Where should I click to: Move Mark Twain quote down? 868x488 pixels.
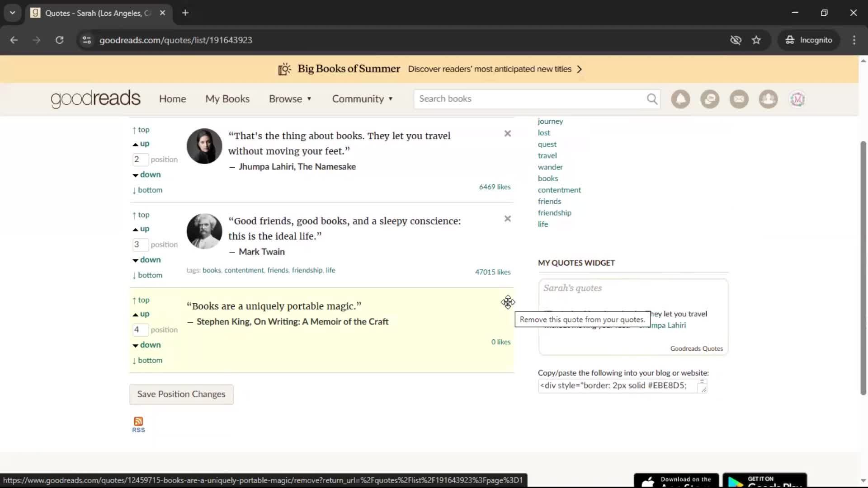tap(146, 260)
